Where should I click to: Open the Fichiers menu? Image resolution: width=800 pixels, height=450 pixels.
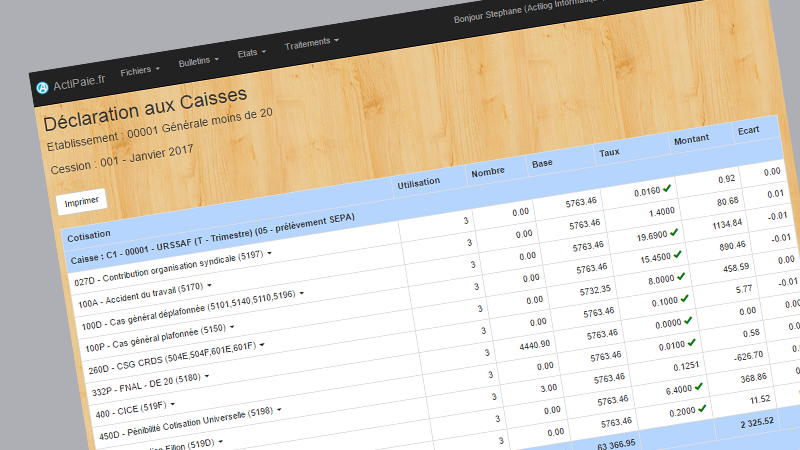point(138,71)
